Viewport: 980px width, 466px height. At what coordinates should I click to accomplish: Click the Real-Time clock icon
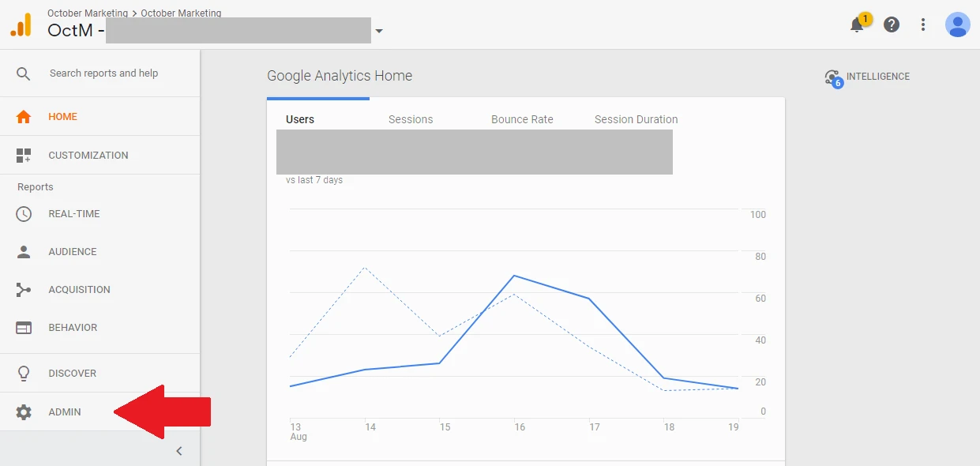tap(24, 214)
